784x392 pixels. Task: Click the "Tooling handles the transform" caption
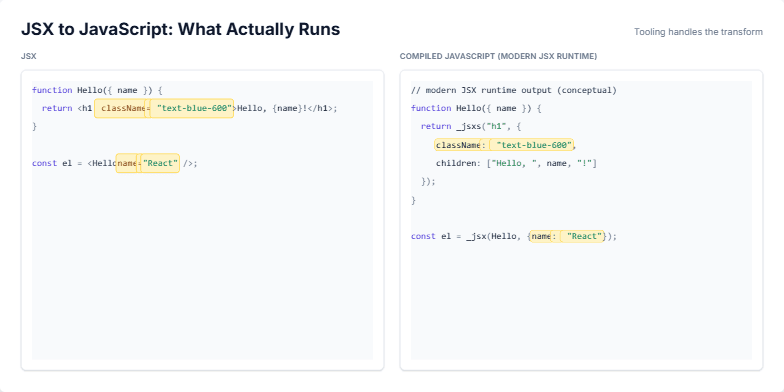(x=698, y=32)
